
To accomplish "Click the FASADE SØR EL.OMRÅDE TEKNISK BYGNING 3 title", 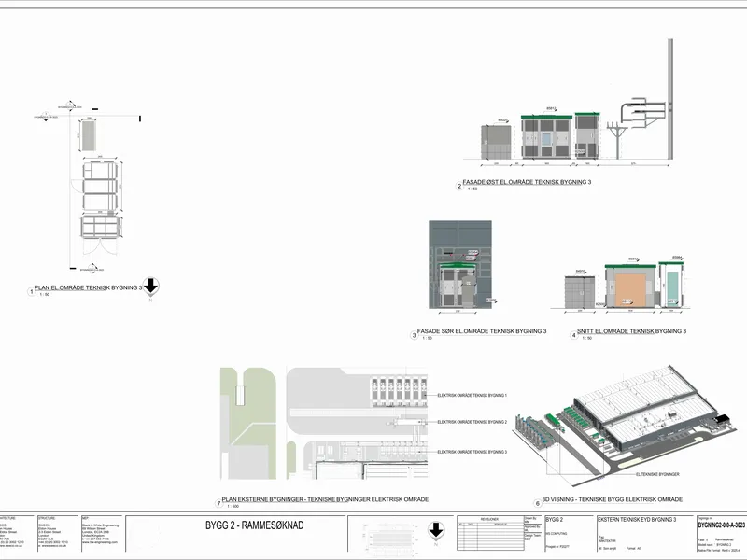I will (482, 331).
